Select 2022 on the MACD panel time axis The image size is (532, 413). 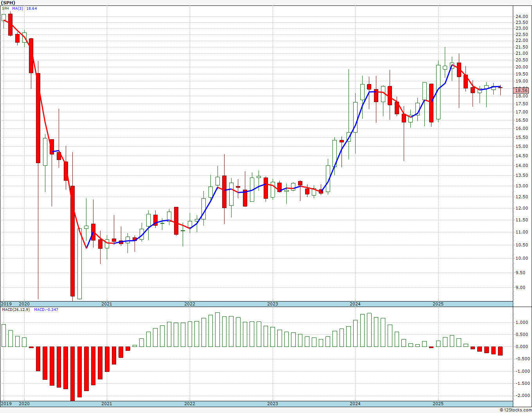[190, 404]
